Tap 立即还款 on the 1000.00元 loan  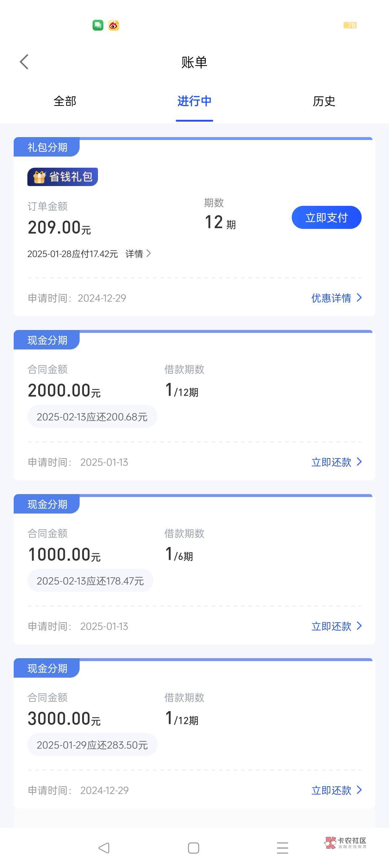coord(336,626)
